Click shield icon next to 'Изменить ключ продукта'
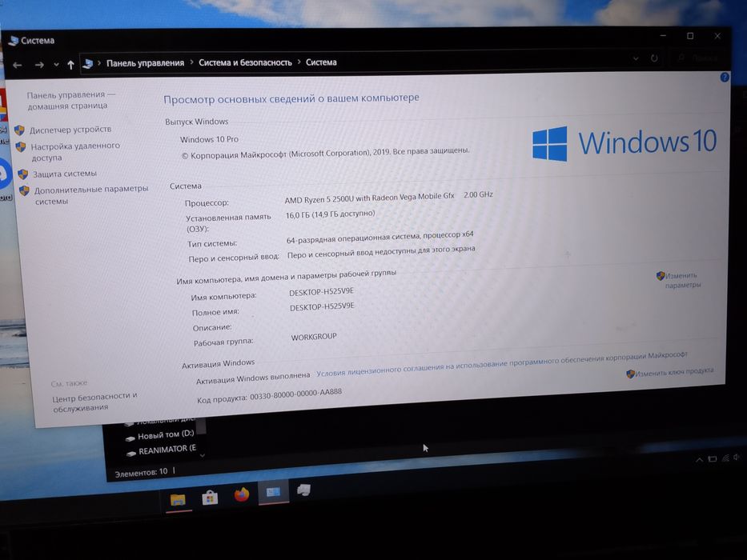 point(630,374)
